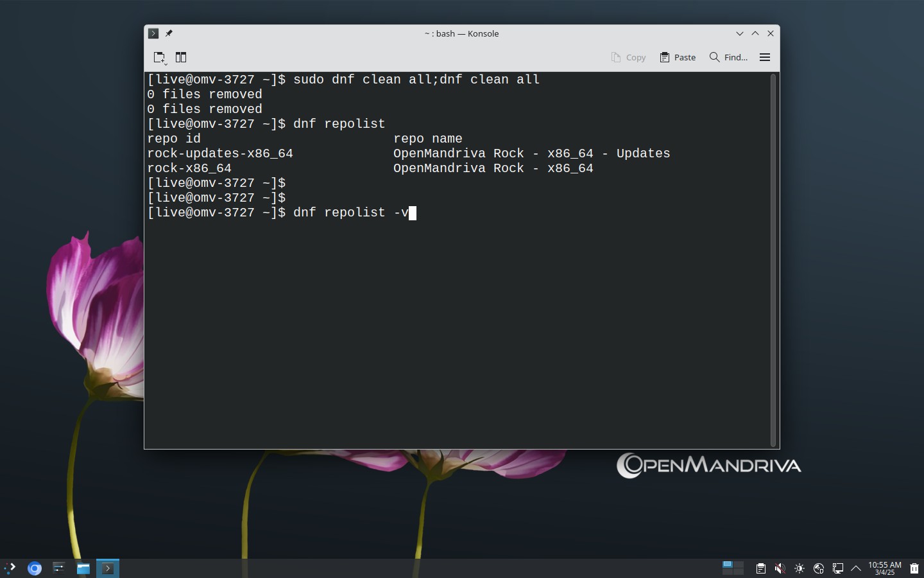Open the brightness and color tray icon
This screenshot has height=578, width=924.
[x=800, y=568]
